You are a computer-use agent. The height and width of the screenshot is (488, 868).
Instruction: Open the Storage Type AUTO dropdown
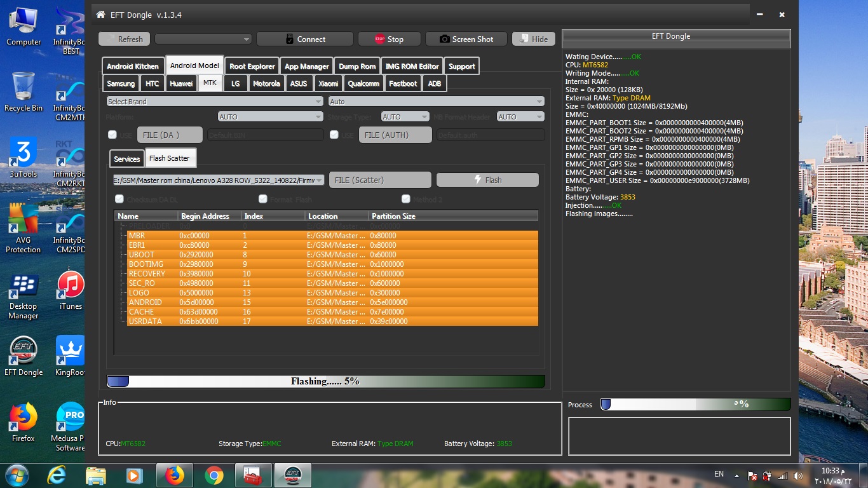coord(405,117)
